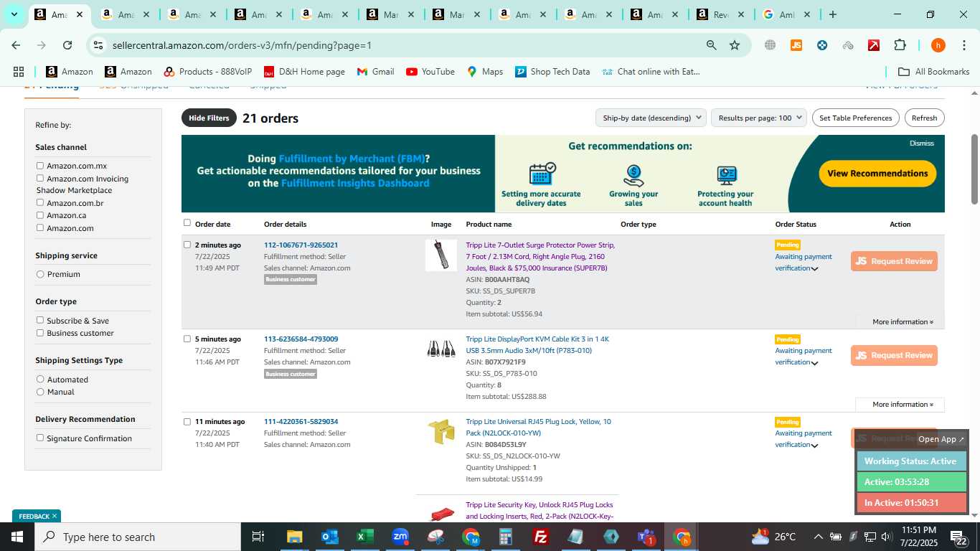980x551 pixels.
Task: Open the Shop Tech Data bookmark
Action: coord(552,72)
